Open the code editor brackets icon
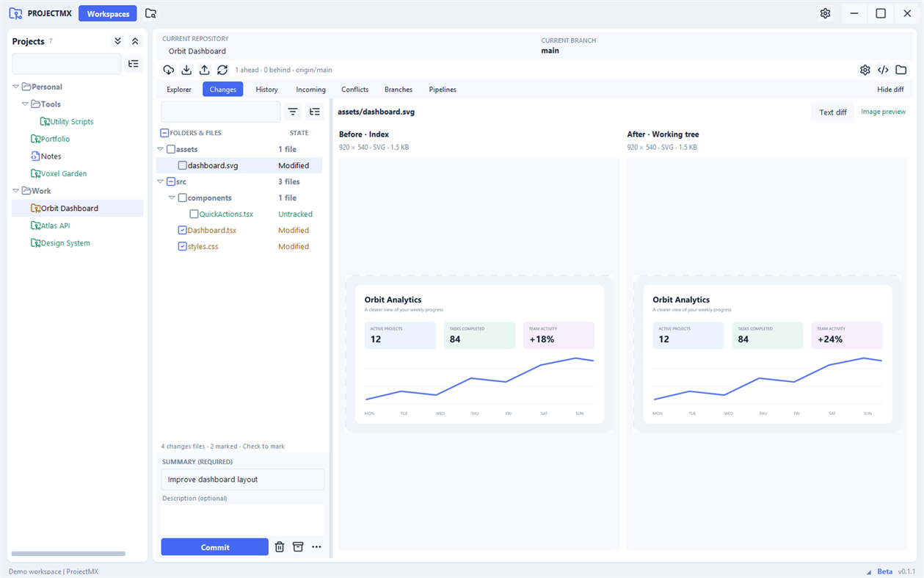This screenshot has width=924, height=578. tap(883, 70)
